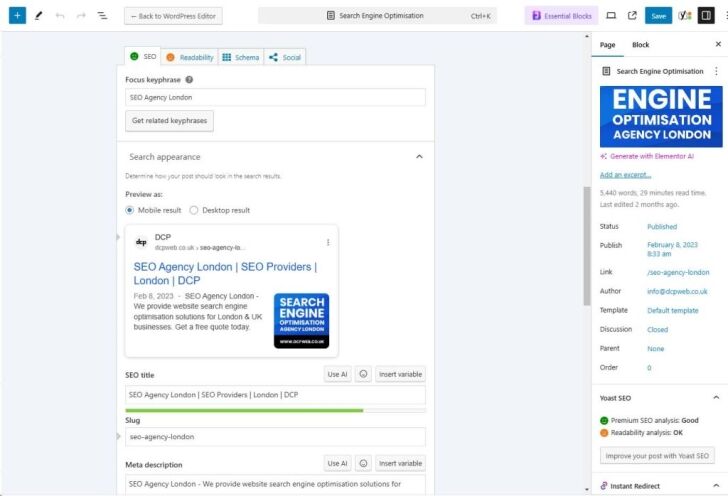Click the Undo arrow icon

tap(60, 16)
